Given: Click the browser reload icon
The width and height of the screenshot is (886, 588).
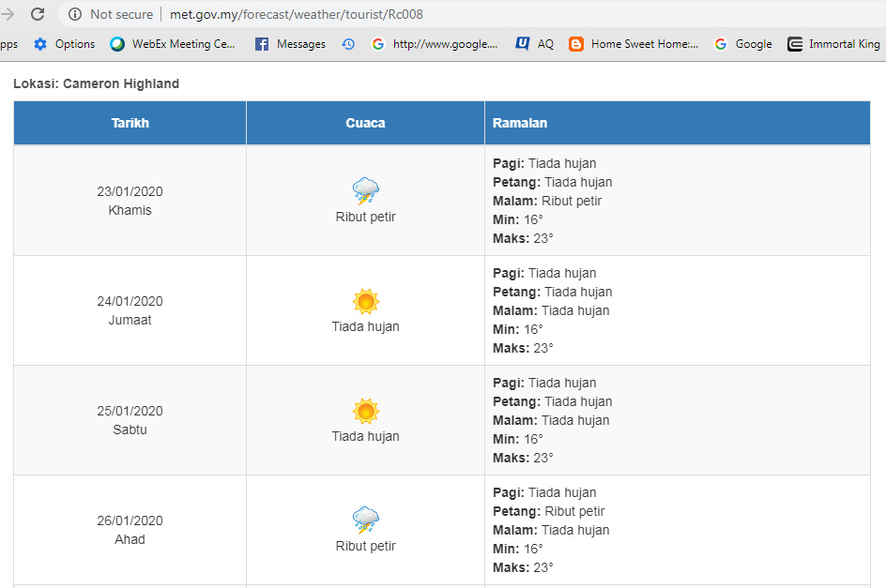Looking at the screenshot, I should coord(38,14).
